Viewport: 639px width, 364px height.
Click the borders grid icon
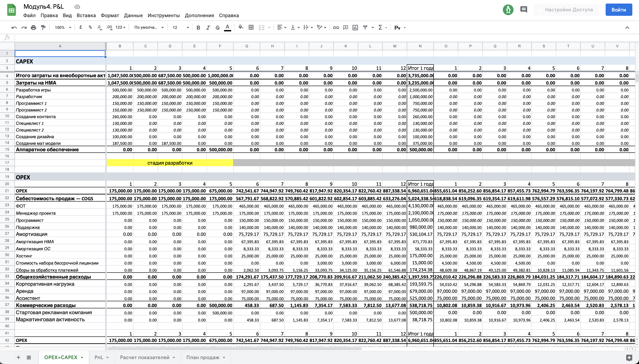(x=251, y=28)
